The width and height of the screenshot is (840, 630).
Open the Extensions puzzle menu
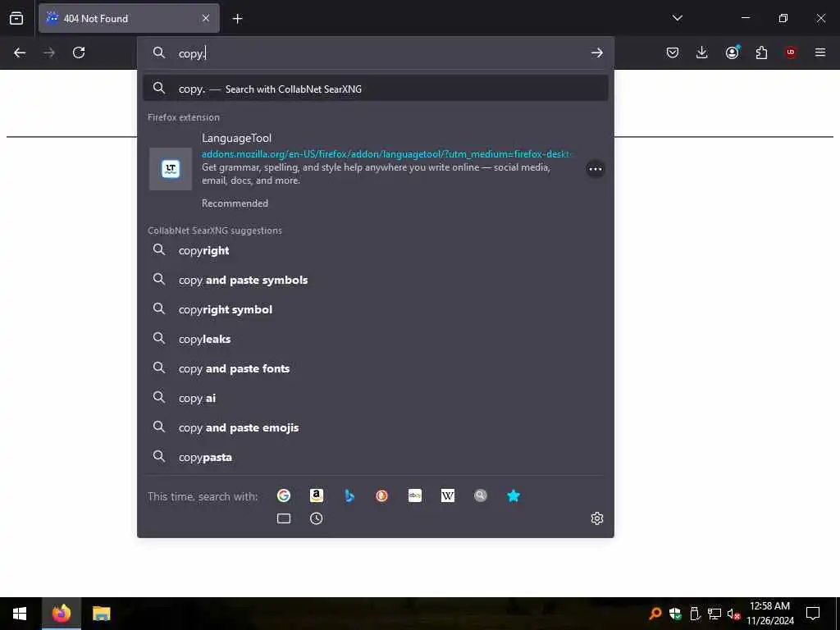[761, 52]
